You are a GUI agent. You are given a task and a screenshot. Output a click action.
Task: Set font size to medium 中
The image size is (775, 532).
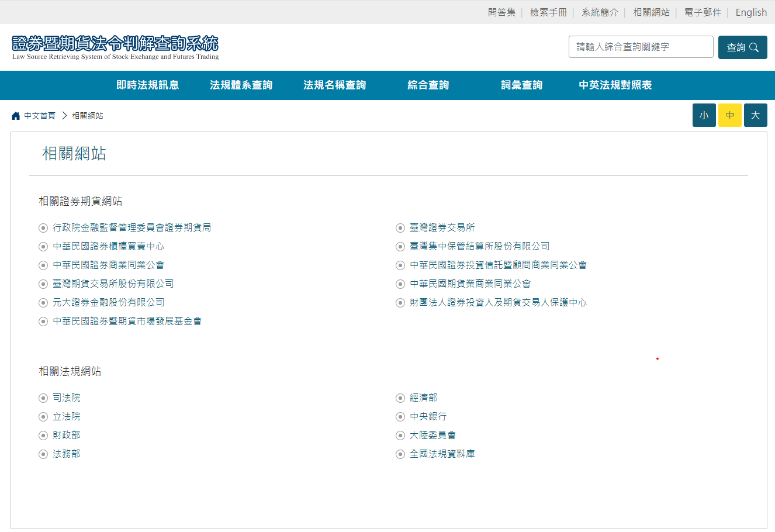pos(730,115)
